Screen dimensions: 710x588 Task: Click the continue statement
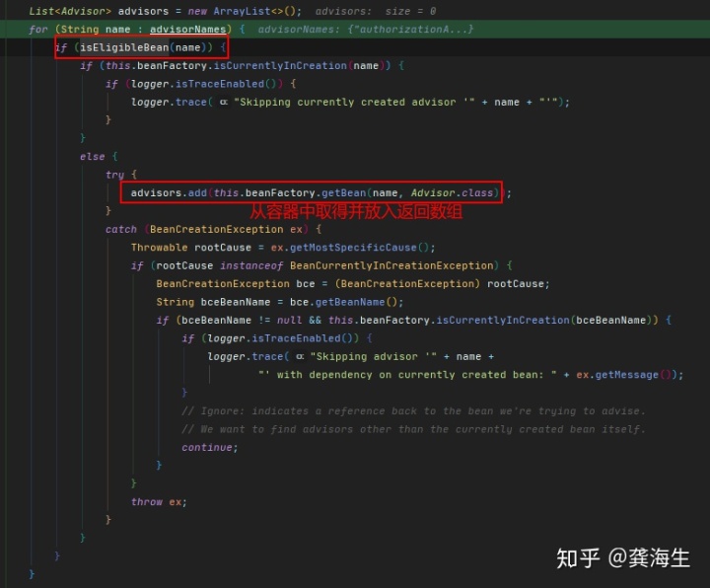pyautogui.click(x=209, y=448)
